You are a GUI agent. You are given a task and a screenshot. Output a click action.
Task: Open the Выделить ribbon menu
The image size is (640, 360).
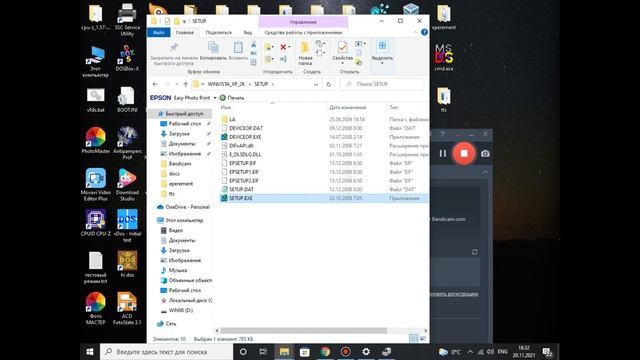382,52
